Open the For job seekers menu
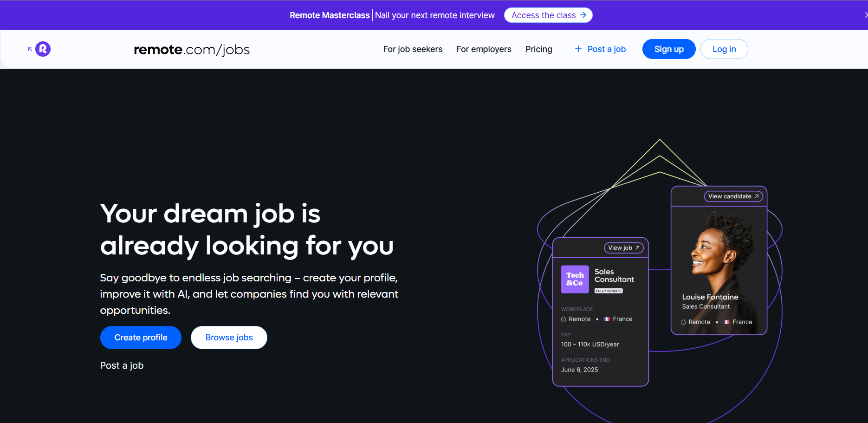This screenshot has height=423, width=868. point(413,49)
